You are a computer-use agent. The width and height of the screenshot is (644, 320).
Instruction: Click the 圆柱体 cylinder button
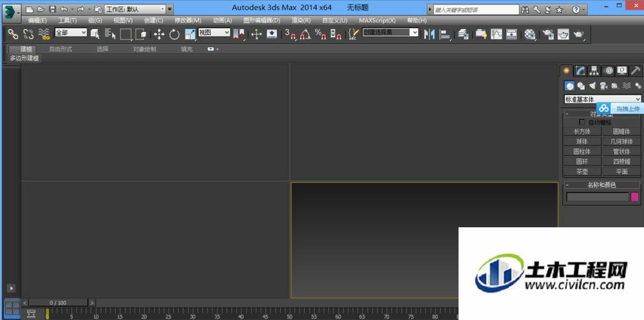(x=582, y=151)
